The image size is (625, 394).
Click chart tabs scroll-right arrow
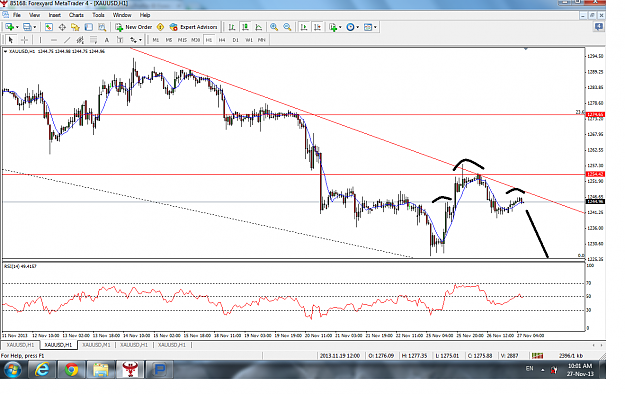tap(601, 345)
